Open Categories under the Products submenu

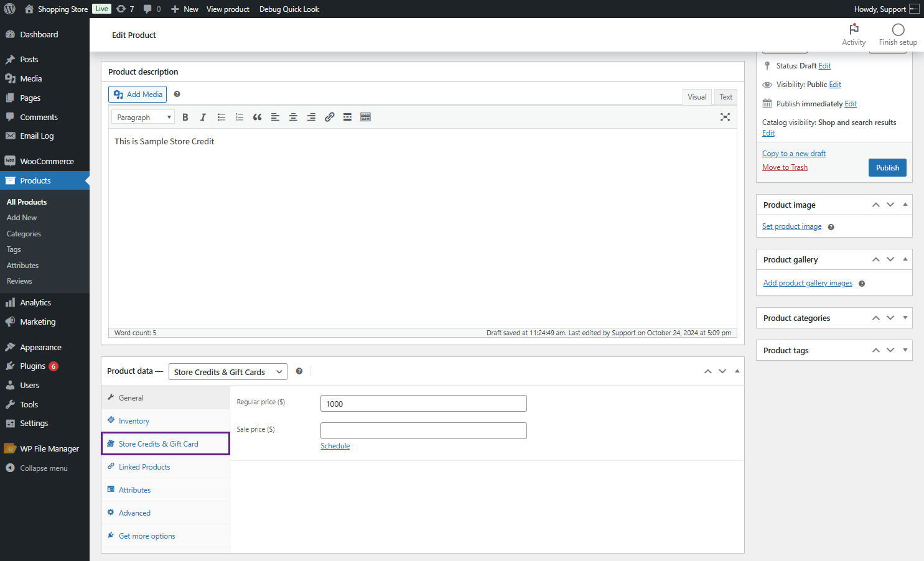pyautogui.click(x=24, y=234)
